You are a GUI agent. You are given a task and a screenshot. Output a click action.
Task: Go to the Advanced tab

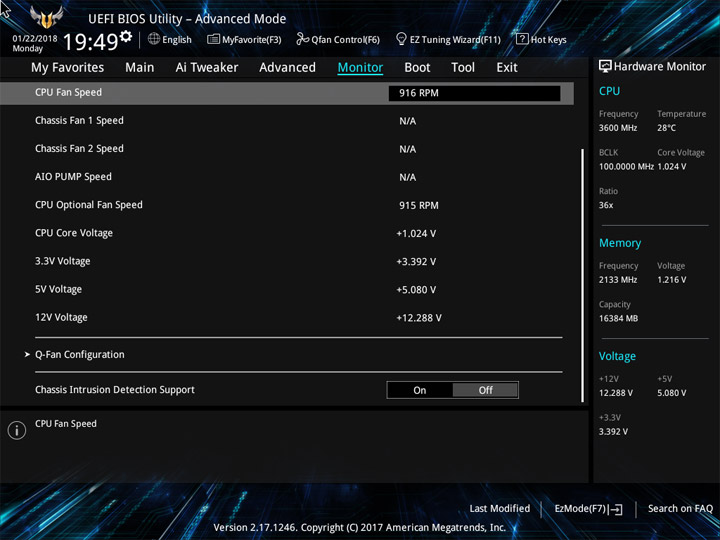tap(287, 68)
